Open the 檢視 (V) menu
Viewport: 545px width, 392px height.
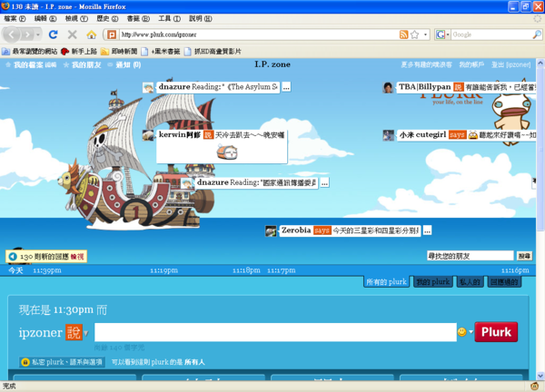coord(76,18)
